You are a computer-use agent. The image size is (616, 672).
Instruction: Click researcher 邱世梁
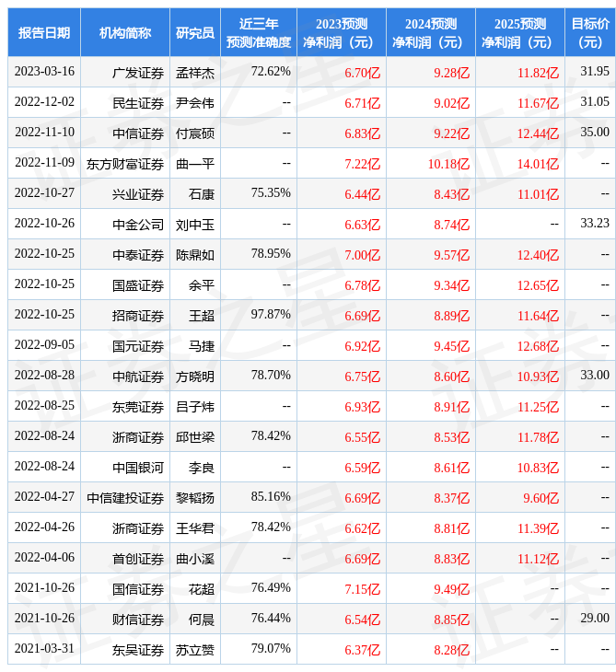195,438
